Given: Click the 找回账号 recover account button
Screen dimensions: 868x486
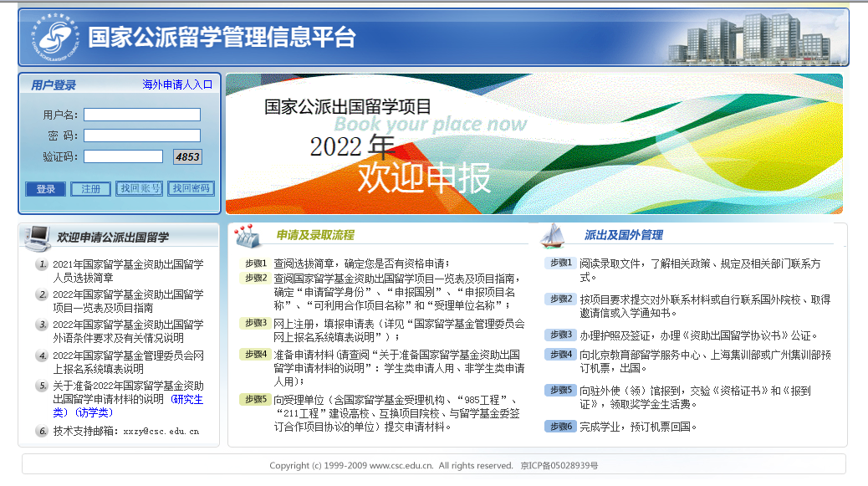Looking at the screenshot, I should [x=140, y=189].
